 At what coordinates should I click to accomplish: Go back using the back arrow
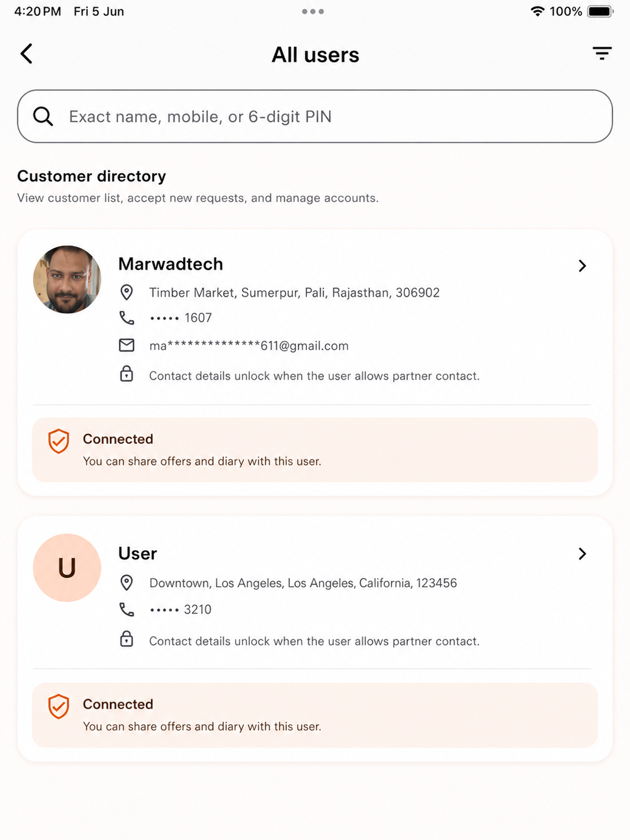(x=27, y=53)
